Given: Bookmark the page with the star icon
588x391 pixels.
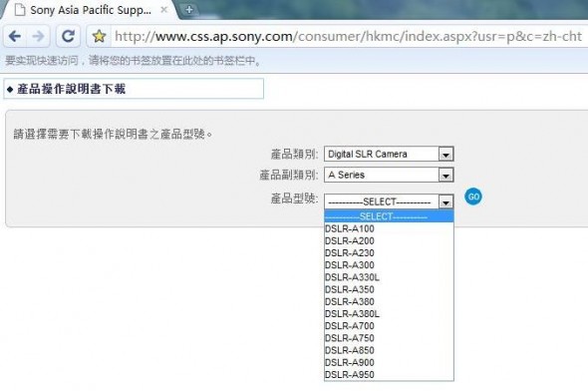Looking at the screenshot, I should (99, 36).
